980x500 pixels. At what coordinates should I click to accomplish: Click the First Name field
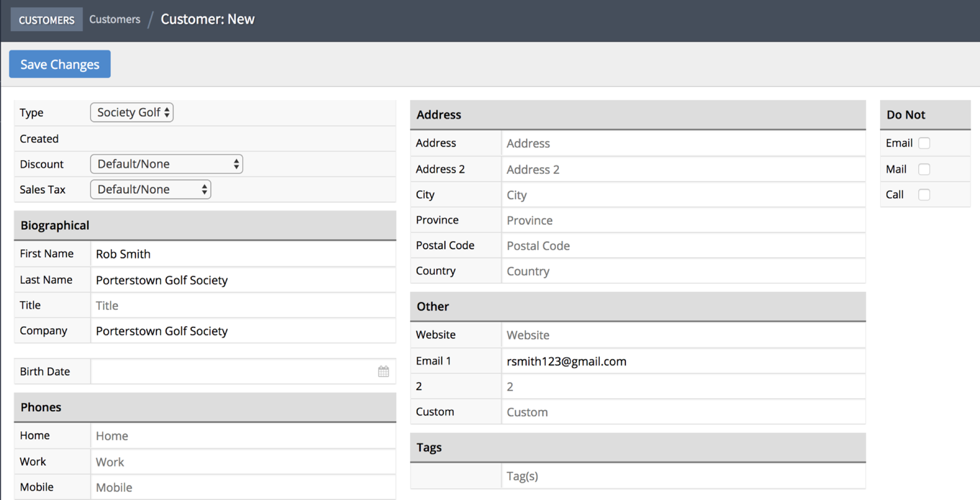tap(243, 254)
